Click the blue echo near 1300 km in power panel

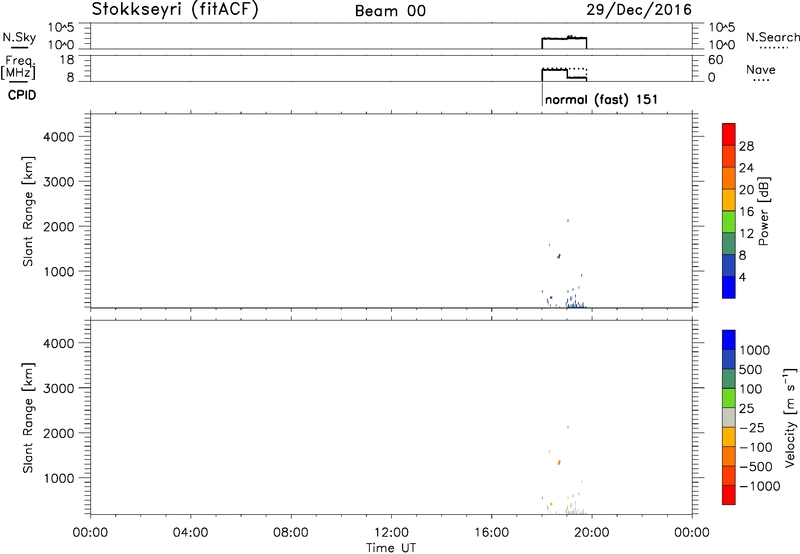click(x=559, y=256)
